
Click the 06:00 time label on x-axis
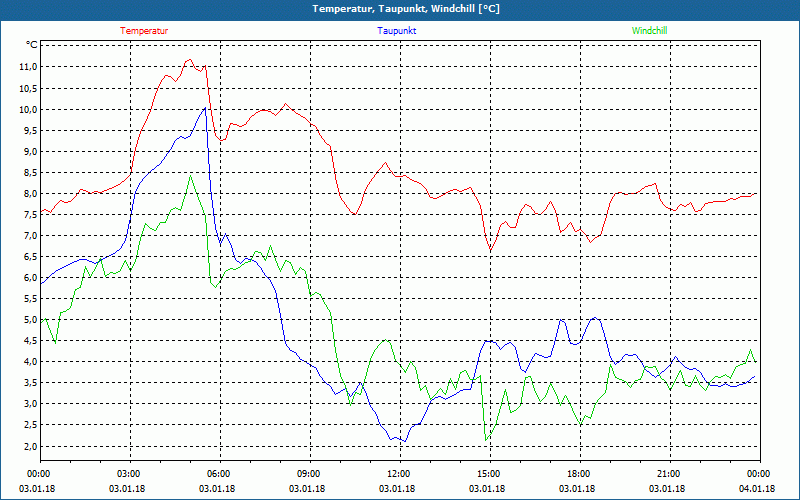[x=220, y=474]
